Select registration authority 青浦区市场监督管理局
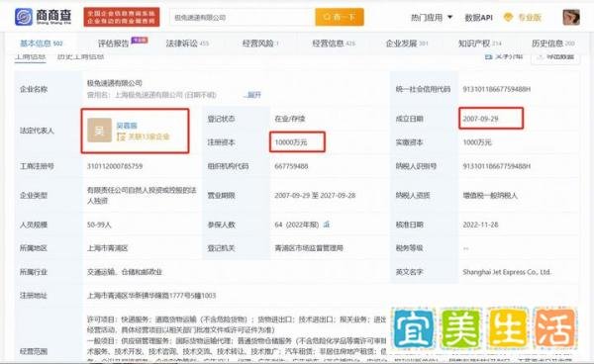Image resolution: width=594 pixels, height=364 pixels. 309,248
